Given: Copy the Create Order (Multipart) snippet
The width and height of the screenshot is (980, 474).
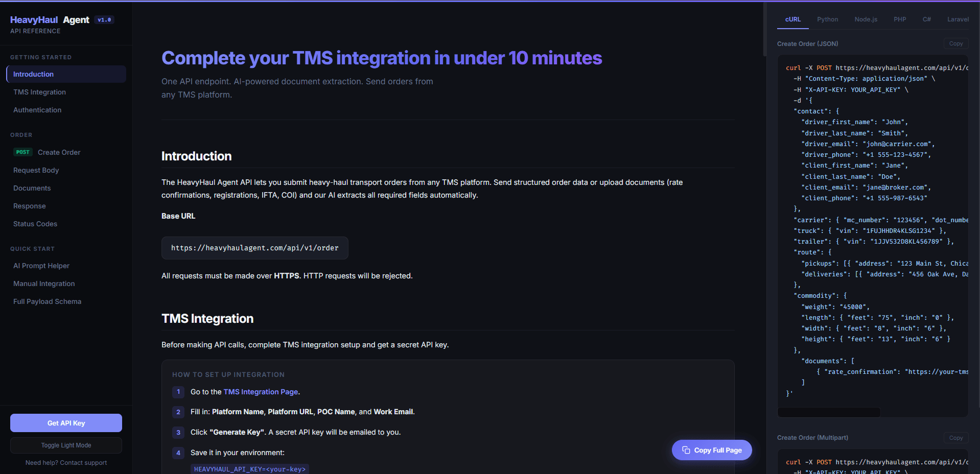Looking at the screenshot, I should click(956, 438).
